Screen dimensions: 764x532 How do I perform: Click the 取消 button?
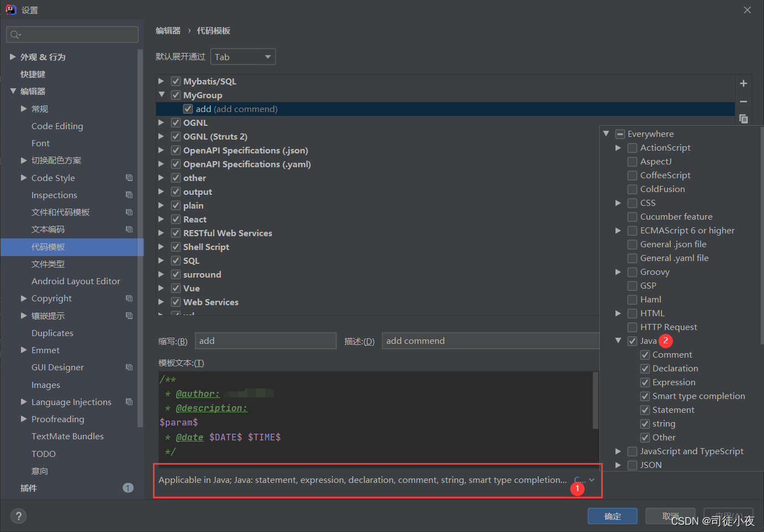point(671,516)
